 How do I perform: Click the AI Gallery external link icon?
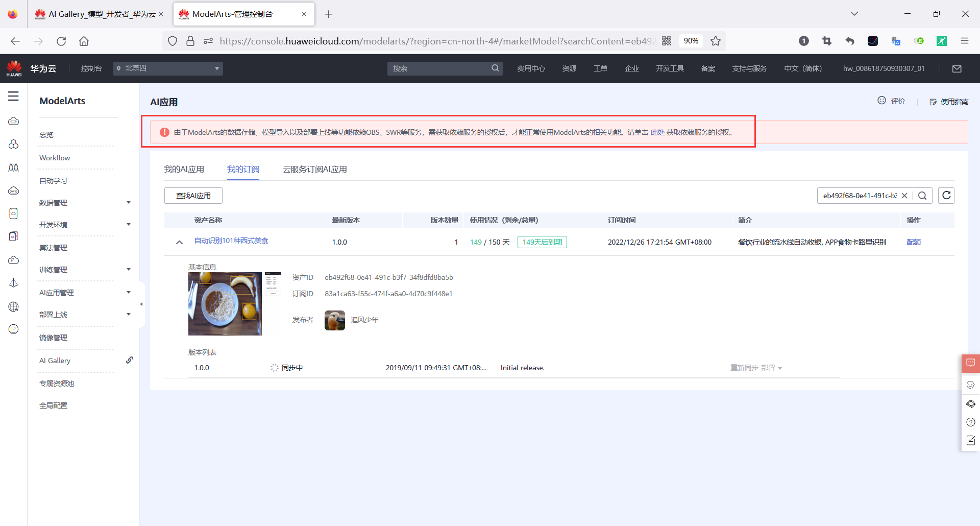tap(130, 360)
